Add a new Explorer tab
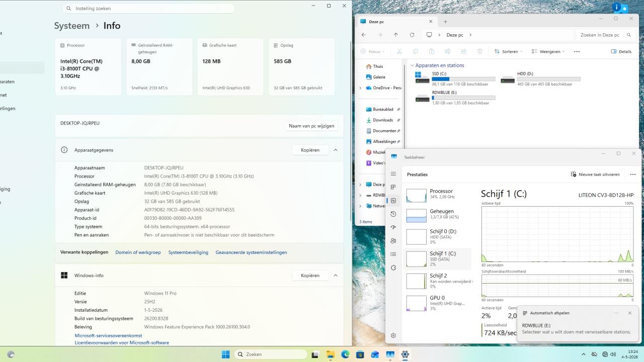 [445, 22]
